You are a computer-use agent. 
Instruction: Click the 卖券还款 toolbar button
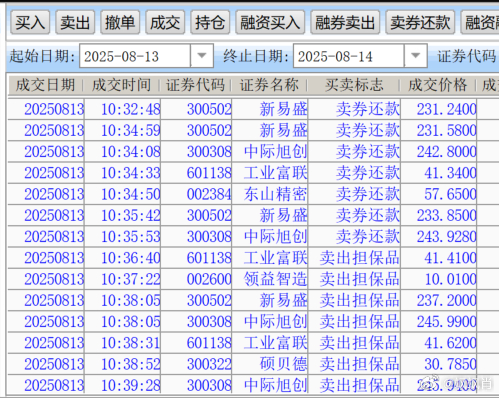click(420, 23)
